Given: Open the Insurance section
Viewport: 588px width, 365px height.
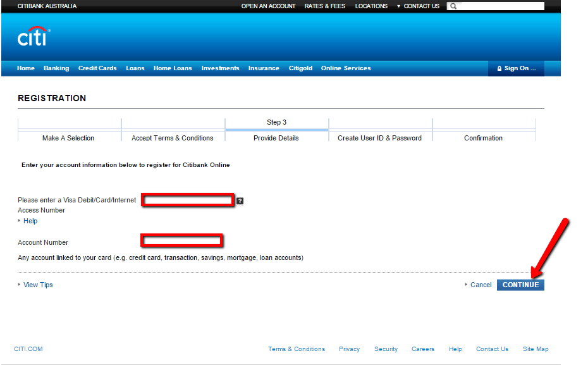Looking at the screenshot, I should (x=264, y=68).
